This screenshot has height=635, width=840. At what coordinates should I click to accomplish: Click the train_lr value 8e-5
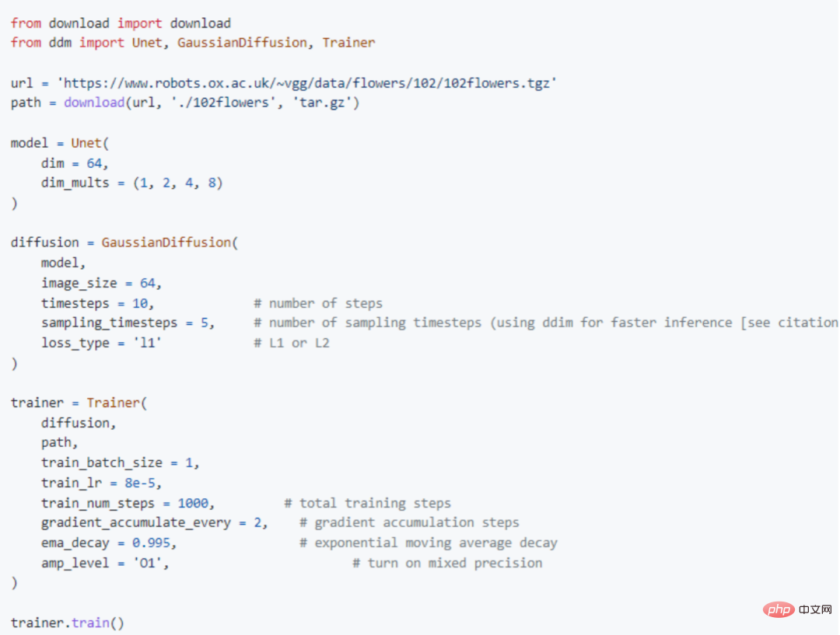(140, 483)
